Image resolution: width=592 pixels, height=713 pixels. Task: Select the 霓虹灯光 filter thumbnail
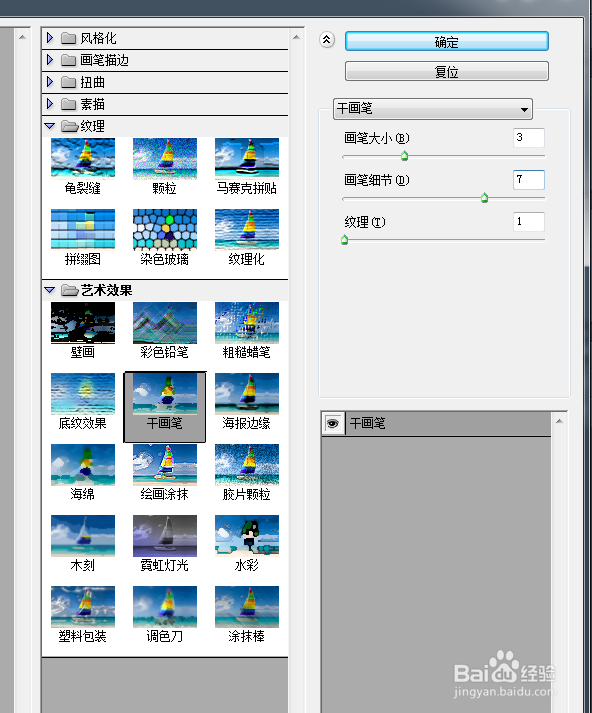pyautogui.click(x=165, y=535)
